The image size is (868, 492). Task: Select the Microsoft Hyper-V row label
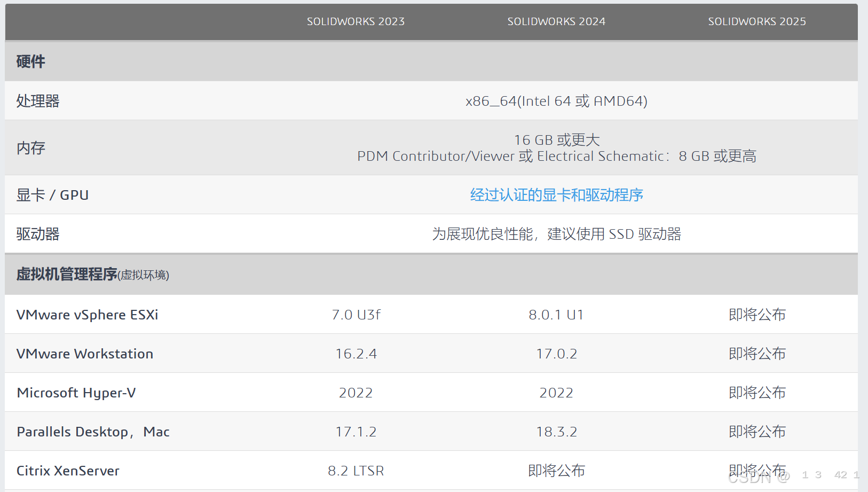point(76,393)
